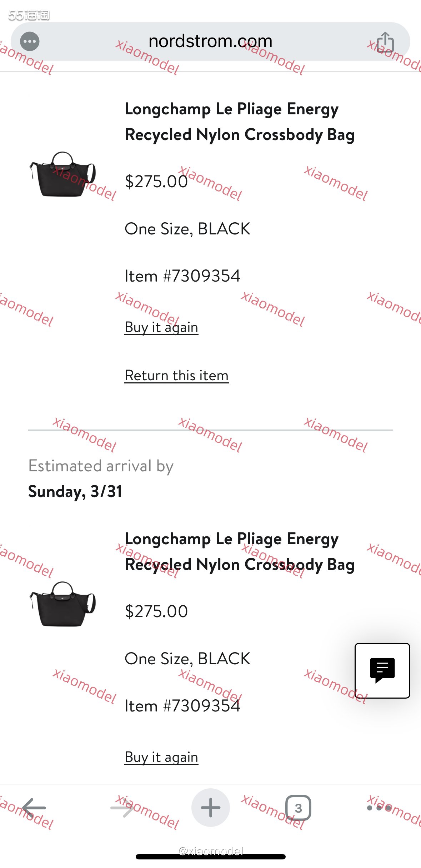Open second Longchamp Le Pliage Energy title
421x868 pixels.
coord(240,552)
